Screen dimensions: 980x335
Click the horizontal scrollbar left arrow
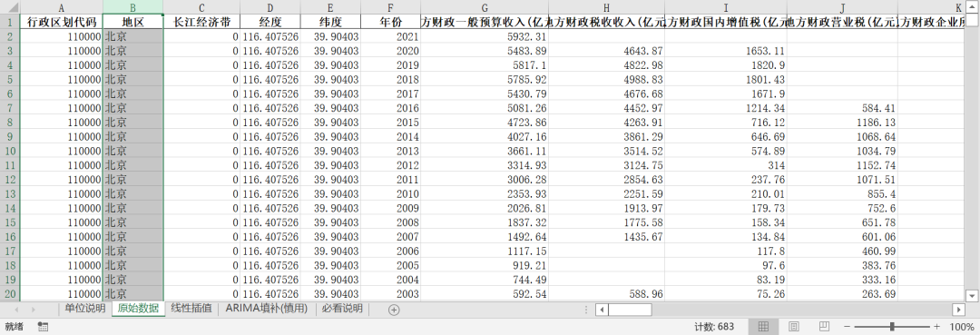(x=602, y=310)
